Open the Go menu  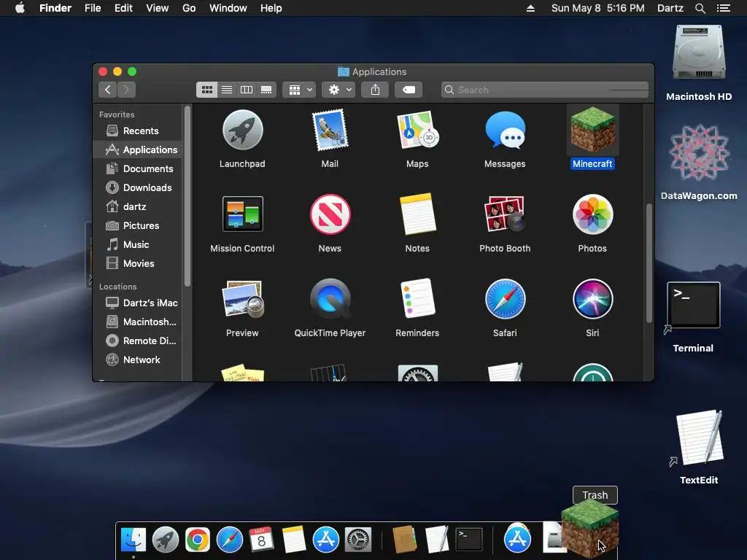pos(189,8)
